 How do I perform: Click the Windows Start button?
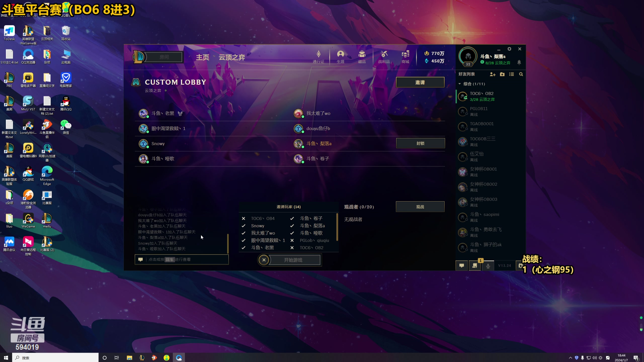tap(6, 357)
